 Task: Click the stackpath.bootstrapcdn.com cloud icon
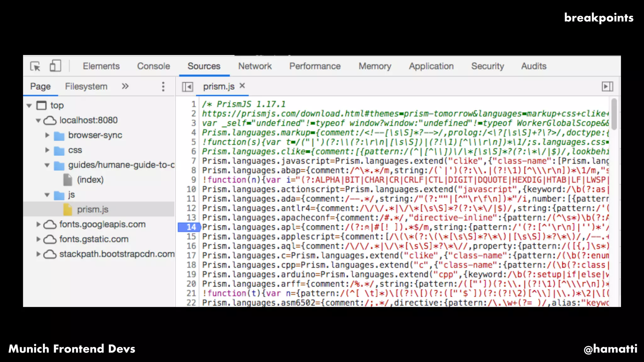point(50,254)
